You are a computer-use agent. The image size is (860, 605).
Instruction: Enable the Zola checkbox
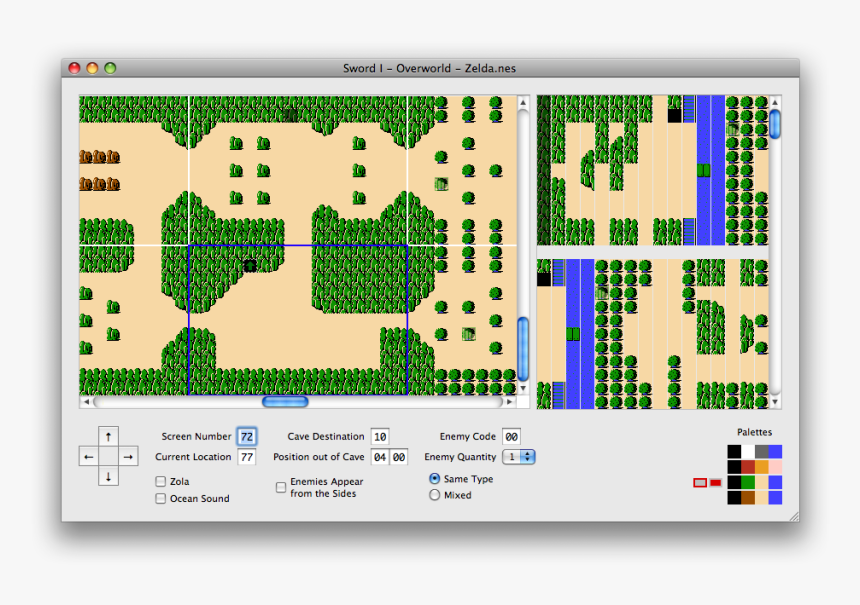click(x=160, y=481)
